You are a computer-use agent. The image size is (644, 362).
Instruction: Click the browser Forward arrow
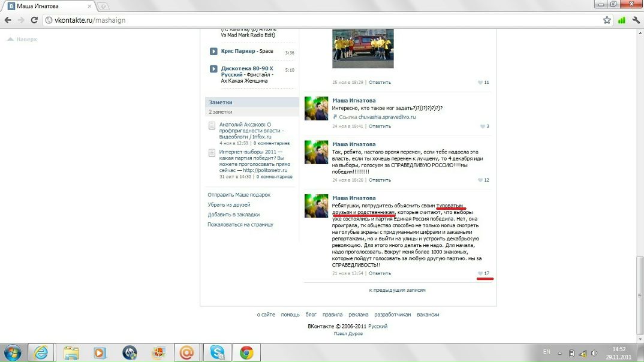tap(21, 20)
